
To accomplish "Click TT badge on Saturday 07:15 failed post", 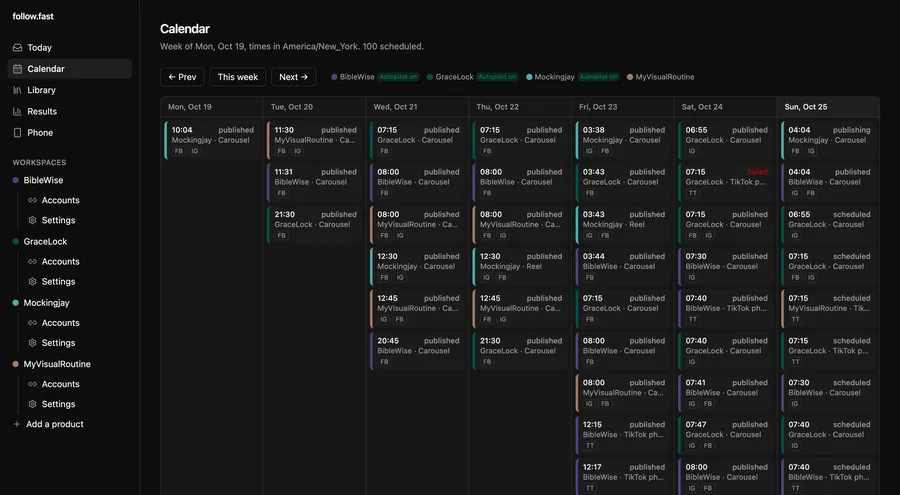I will [x=693, y=193].
